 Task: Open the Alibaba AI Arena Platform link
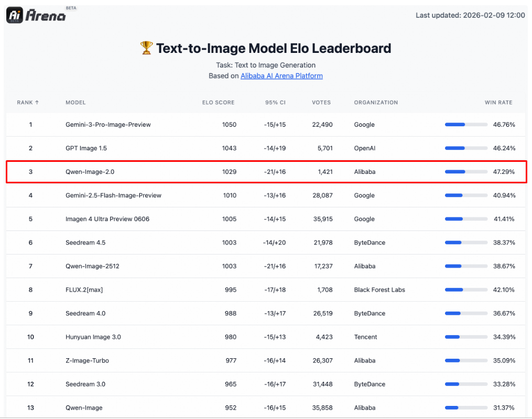click(281, 76)
